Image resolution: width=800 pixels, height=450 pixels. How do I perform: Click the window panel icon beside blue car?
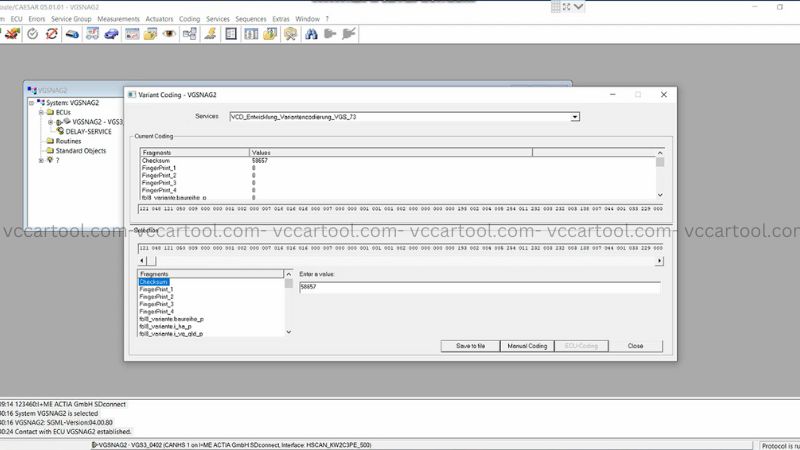pyautogui.click(x=132, y=34)
